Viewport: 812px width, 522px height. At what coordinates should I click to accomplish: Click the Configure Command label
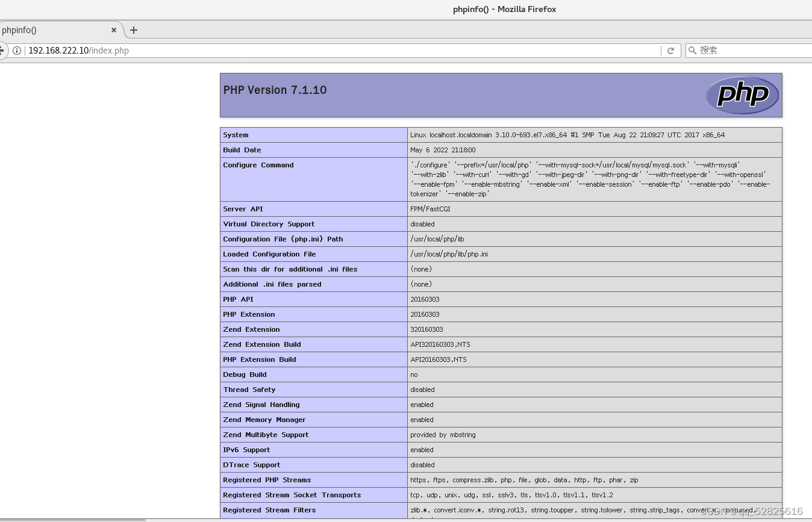tap(258, 165)
